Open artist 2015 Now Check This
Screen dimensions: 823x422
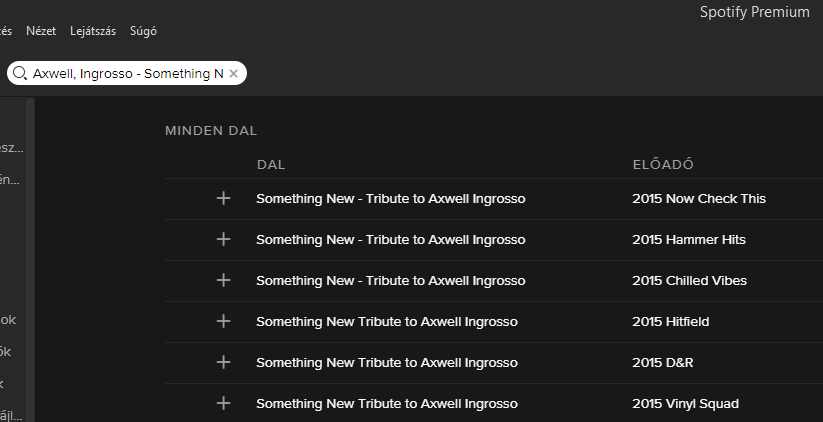(699, 199)
